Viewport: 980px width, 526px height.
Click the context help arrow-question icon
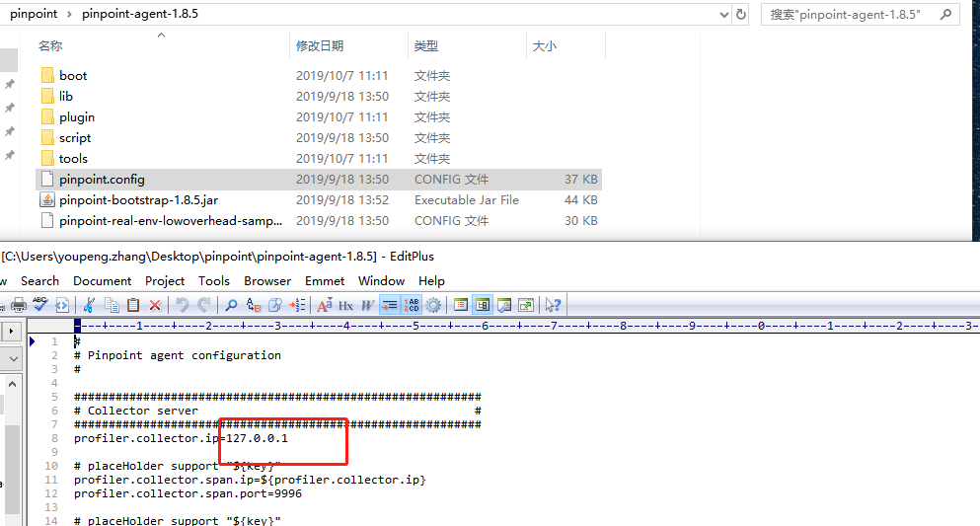(553, 305)
